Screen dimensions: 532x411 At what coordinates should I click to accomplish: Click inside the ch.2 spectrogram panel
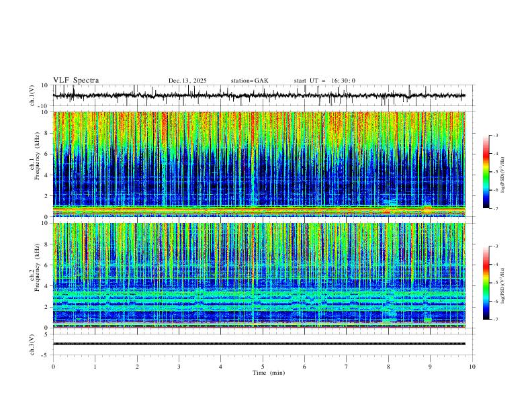pyautogui.click(x=259, y=275)
